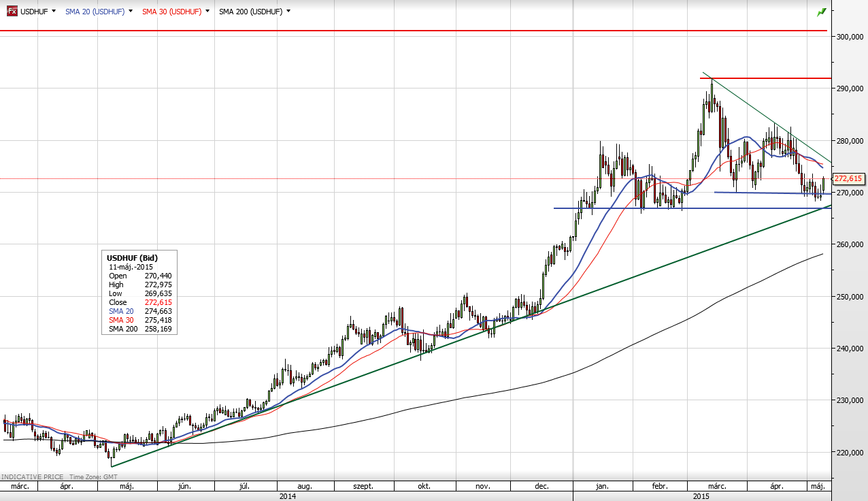Click the 250,000 price axis label
Screen dimensions: 868x501
[850, 297]
